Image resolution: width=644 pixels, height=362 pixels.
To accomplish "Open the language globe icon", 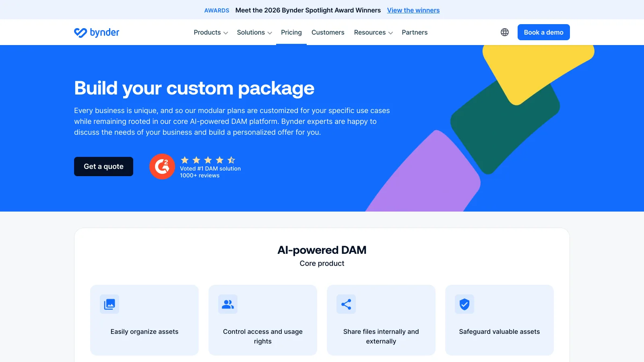I will (505, 32).
